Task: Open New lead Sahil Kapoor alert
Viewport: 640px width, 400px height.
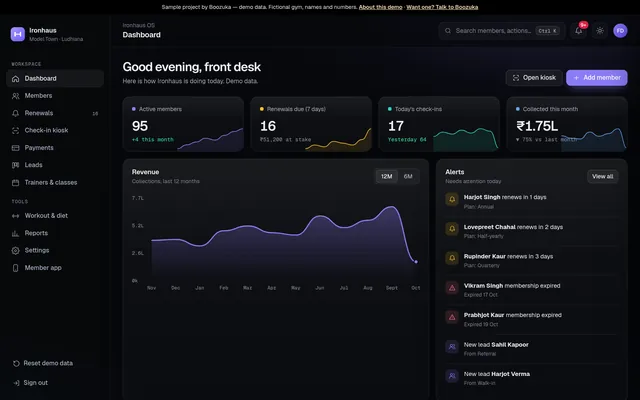Action: [x=531, y=349]
